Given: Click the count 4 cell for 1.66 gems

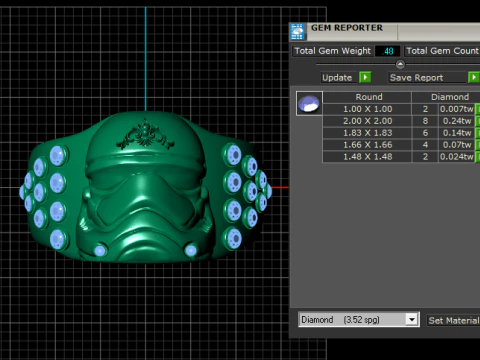Looking at the screenshot, I should [425, 145].
